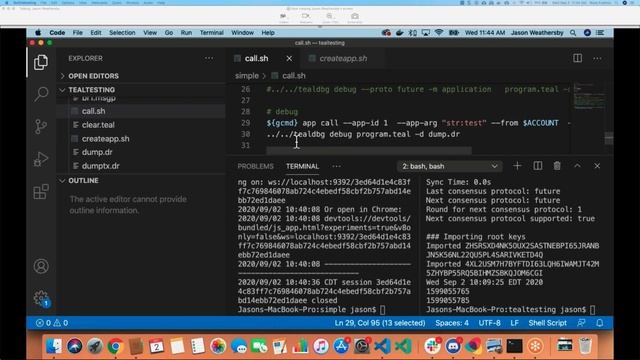The width and height of the screenshot is (640, 360).
Task: Open the Extensions view
Action: pos(41,191)
